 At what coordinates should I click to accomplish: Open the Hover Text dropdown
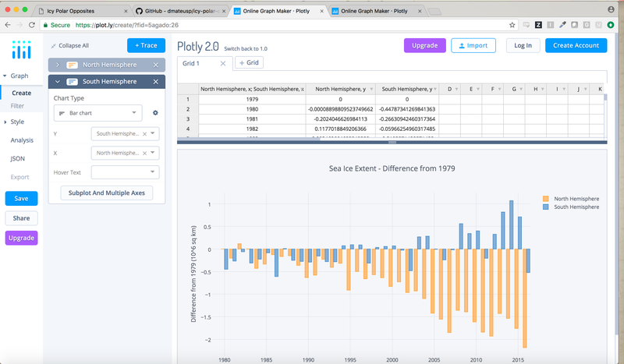pos(125,171)
